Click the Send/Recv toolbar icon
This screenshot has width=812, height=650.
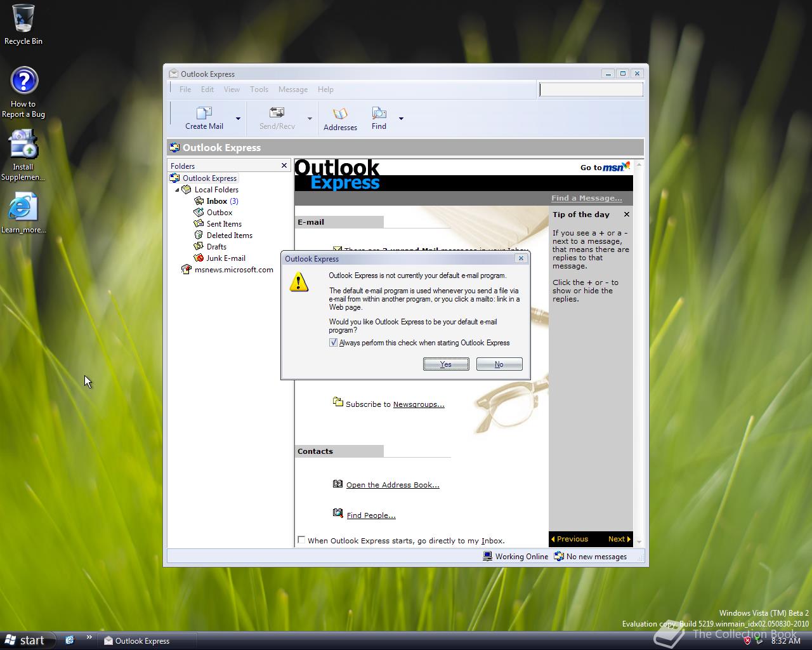277,113
